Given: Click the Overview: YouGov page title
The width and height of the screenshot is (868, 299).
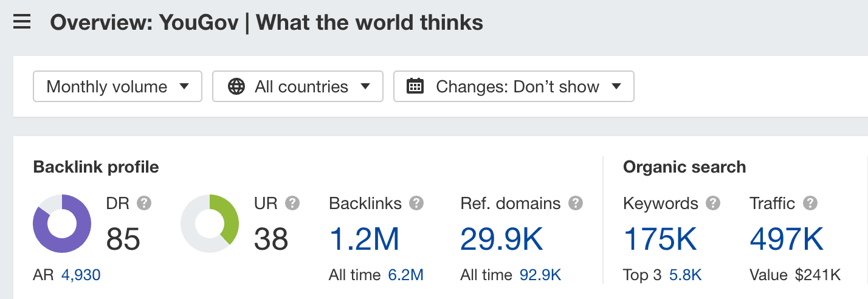Looking at the screenshot, I should pyautogui.click(x=267, y=23).
